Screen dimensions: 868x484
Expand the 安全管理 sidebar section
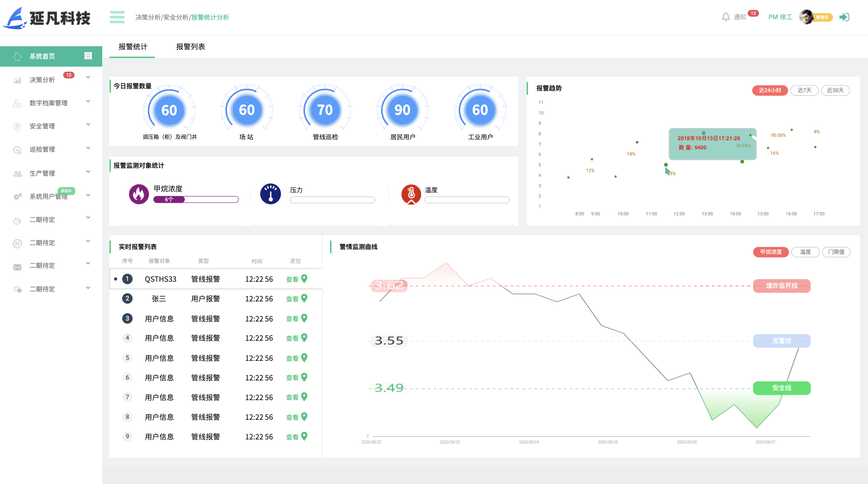point(42,126)
